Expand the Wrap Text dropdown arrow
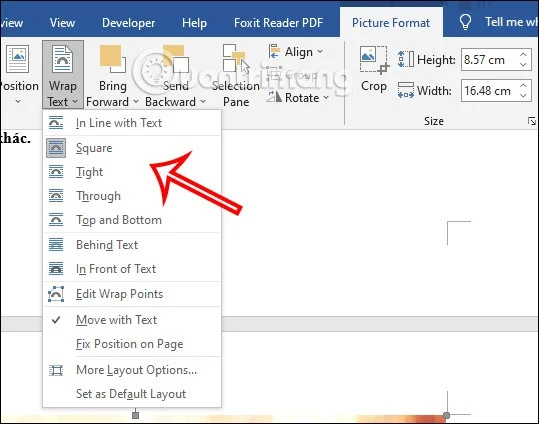Image resolution: width=539 pixels, height=424 pixels. (x=75, y=102)
